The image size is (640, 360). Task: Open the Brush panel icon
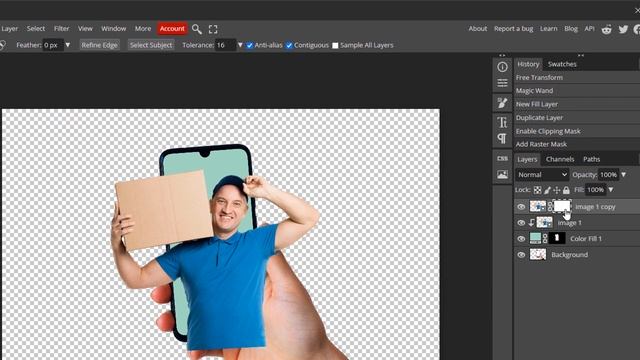[502, 103]
